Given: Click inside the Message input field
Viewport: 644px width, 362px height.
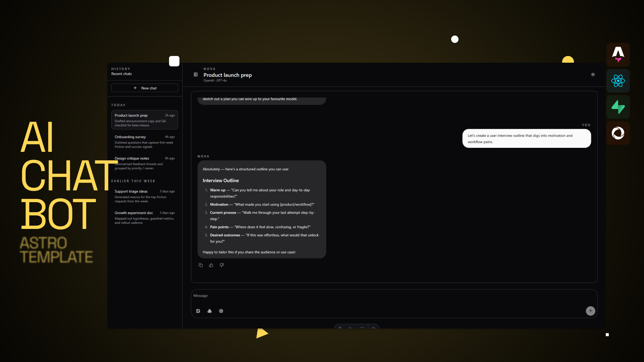Looking at the screenshot, I should [x=335, y=296].
